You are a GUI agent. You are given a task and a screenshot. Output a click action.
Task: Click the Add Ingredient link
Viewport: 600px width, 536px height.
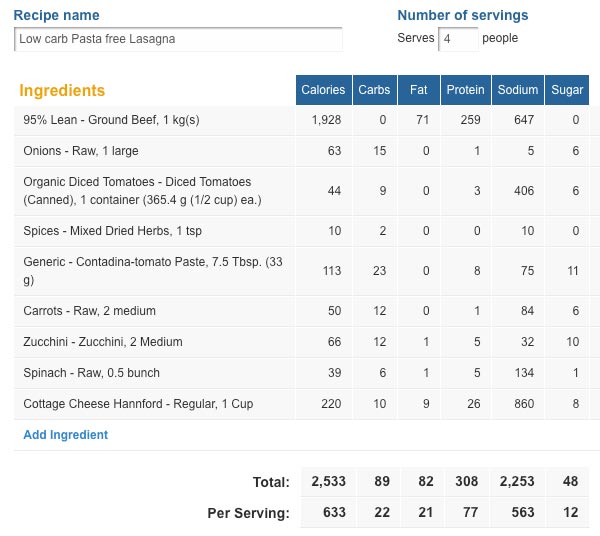pyautogui.click(x=65, y=435)
